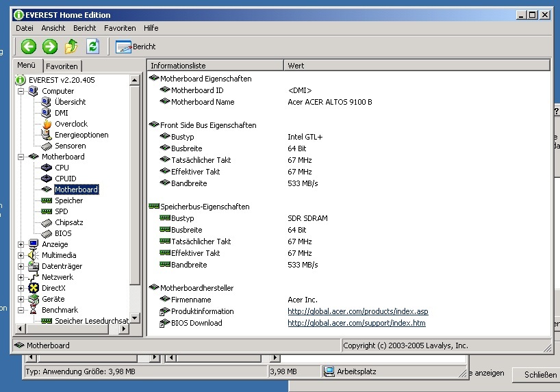Sort by the Wert column header
The height and width of the screenshot is (392, 560).
coord(417,66)
